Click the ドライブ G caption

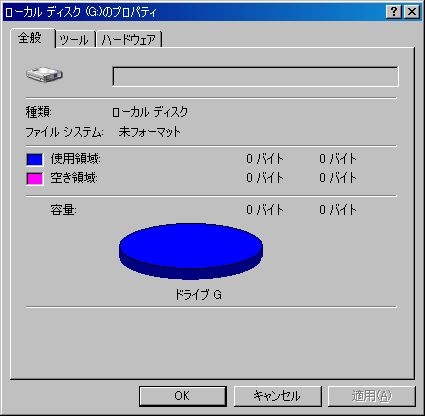[198, 295]
